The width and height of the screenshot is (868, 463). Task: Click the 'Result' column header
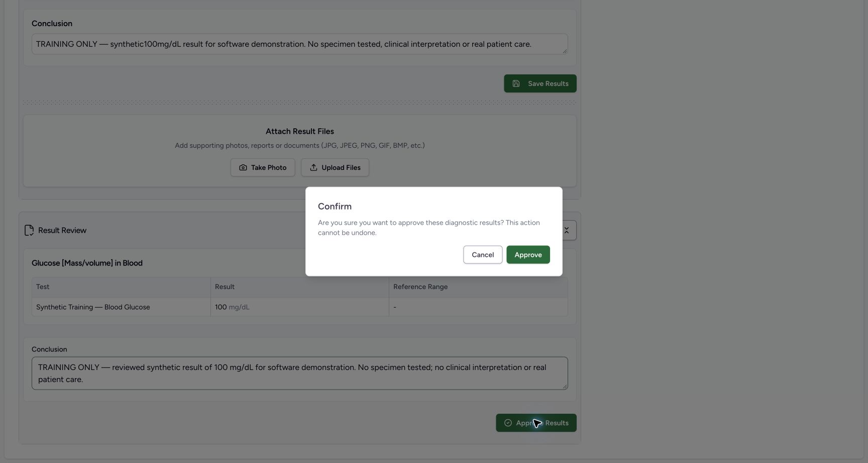pyautogui.click(x=300, y=287)
